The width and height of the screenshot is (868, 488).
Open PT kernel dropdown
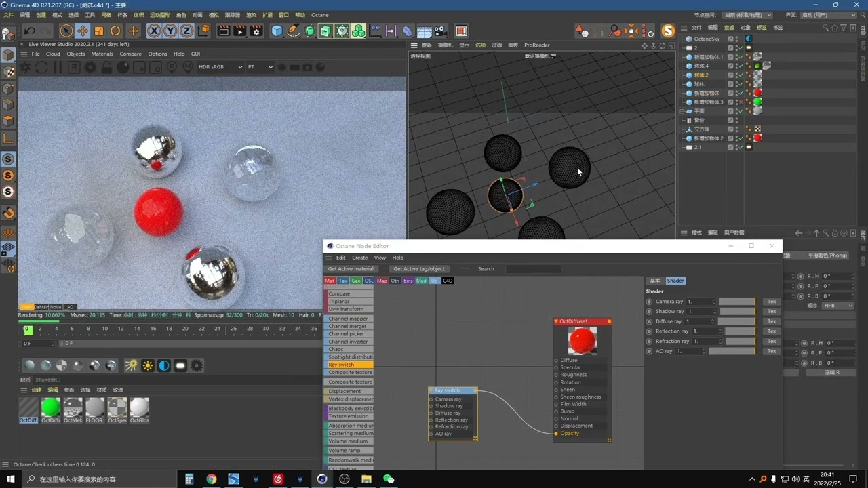[x=260, y=67]
